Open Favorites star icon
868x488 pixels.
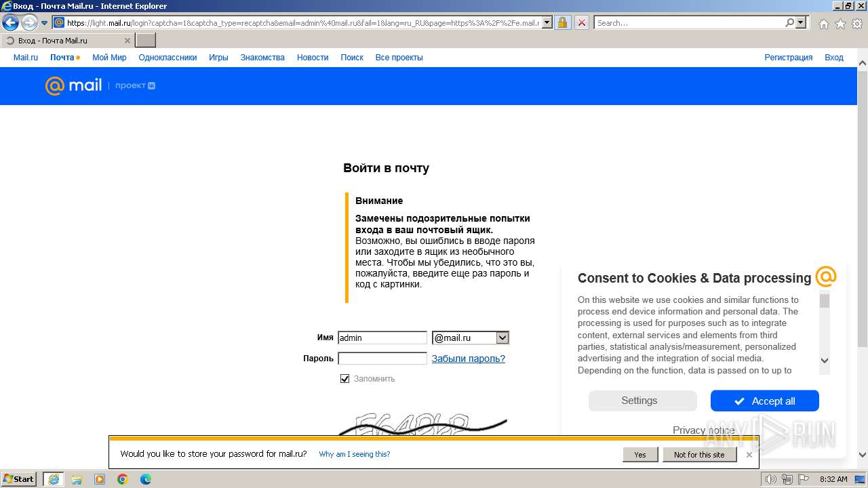click(840, 24)
